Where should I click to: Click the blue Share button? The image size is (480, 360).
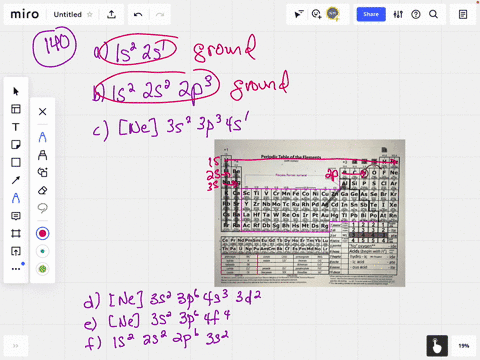point(371,14)
